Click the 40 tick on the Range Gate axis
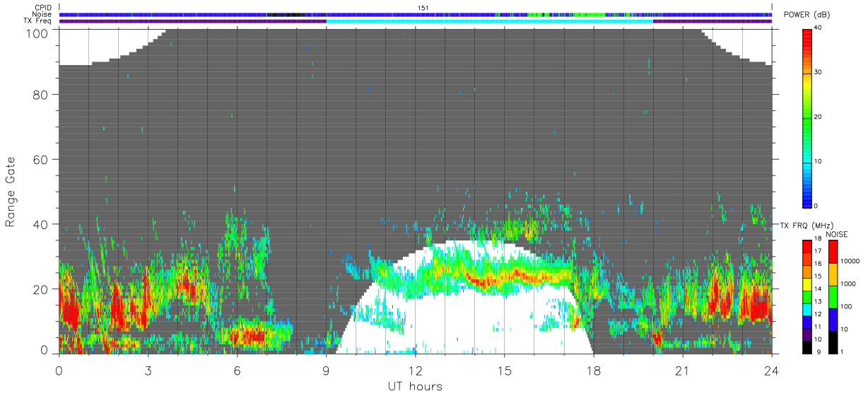This screenshot has height=401, width=868. click(x=40, y=224)
